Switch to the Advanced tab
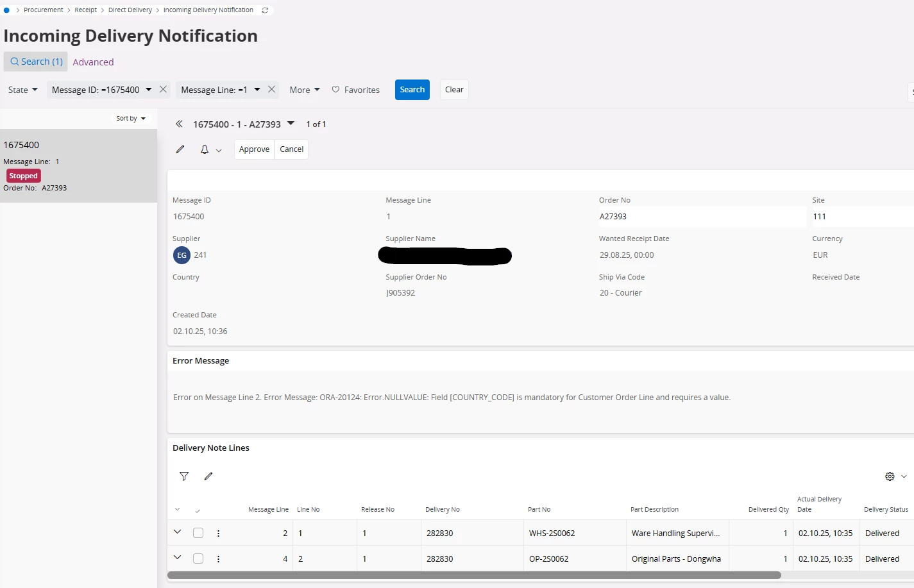This screenshot has width=914, height=588. (93, 62)
